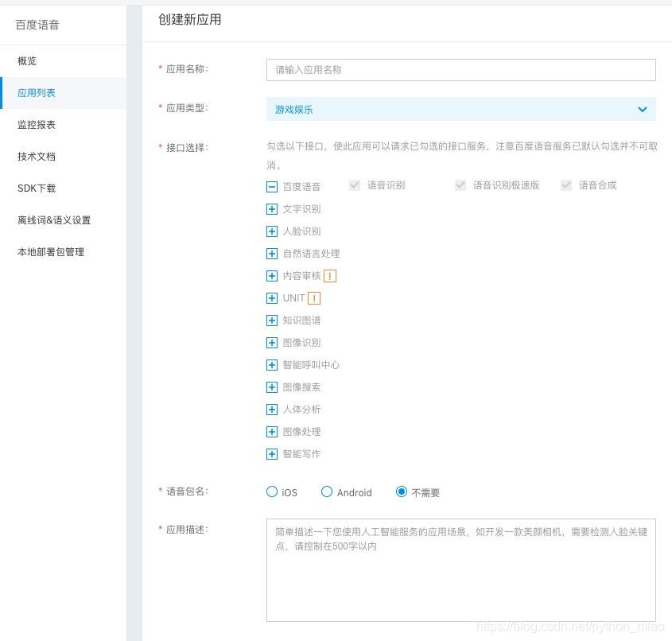Viewport: 672px width, 641px height.
Task: Expand the 人体分析 interface group
Action: 272,410
